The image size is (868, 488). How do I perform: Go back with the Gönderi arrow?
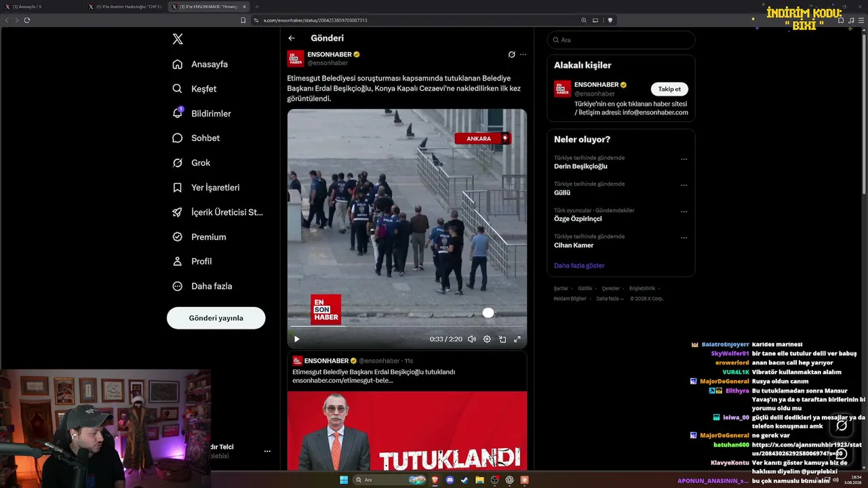292,38
